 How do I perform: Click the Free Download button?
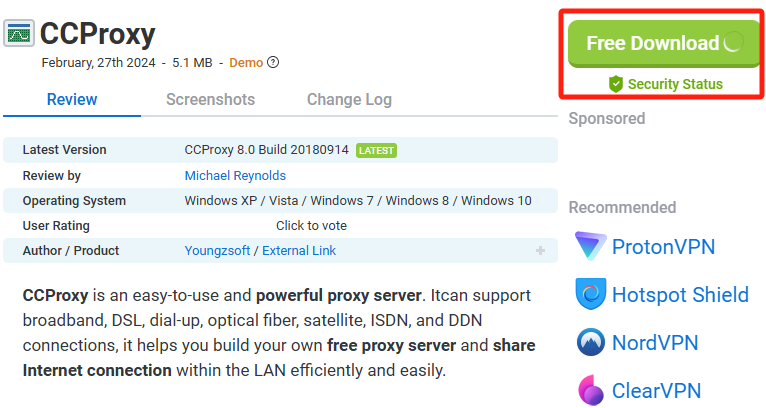point(664,43)
